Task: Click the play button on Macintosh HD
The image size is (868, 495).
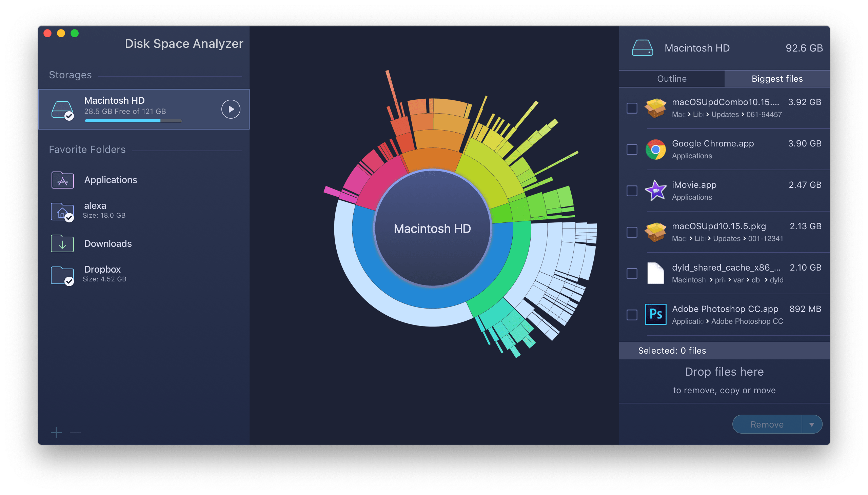Action: coord(230,109)
